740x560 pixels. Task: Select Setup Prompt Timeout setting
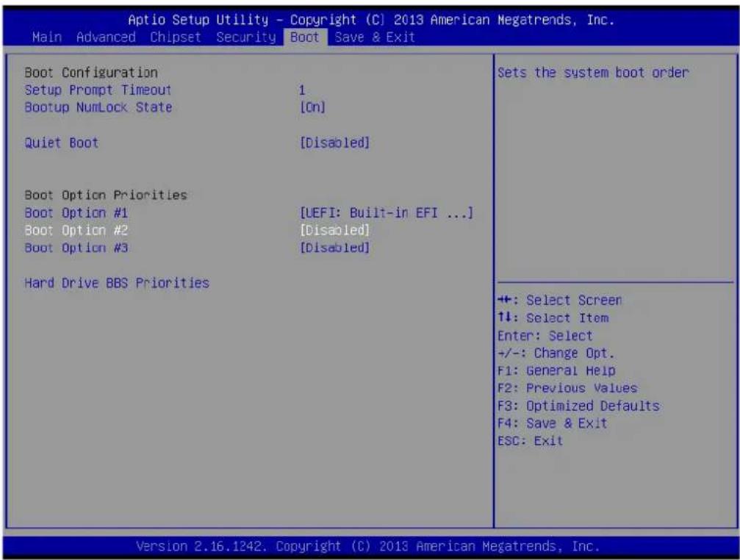[98, 90]
